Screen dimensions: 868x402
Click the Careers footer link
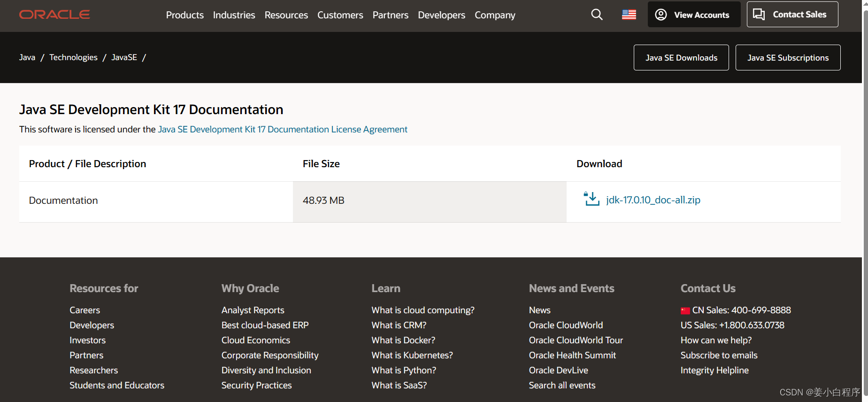click(x=85, y=310)
